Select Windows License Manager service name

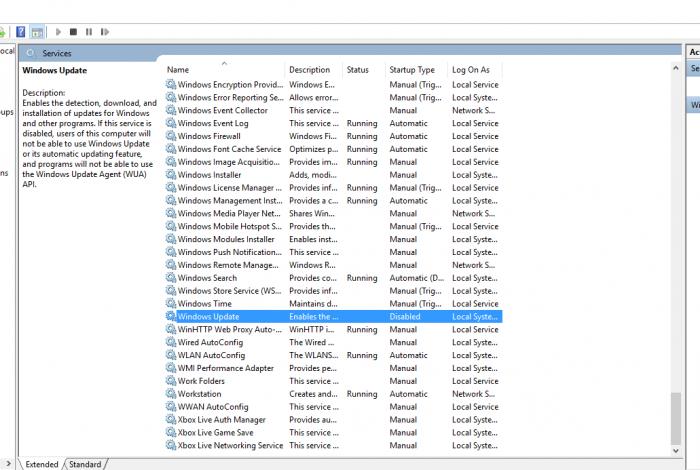(x=229, y=187)
